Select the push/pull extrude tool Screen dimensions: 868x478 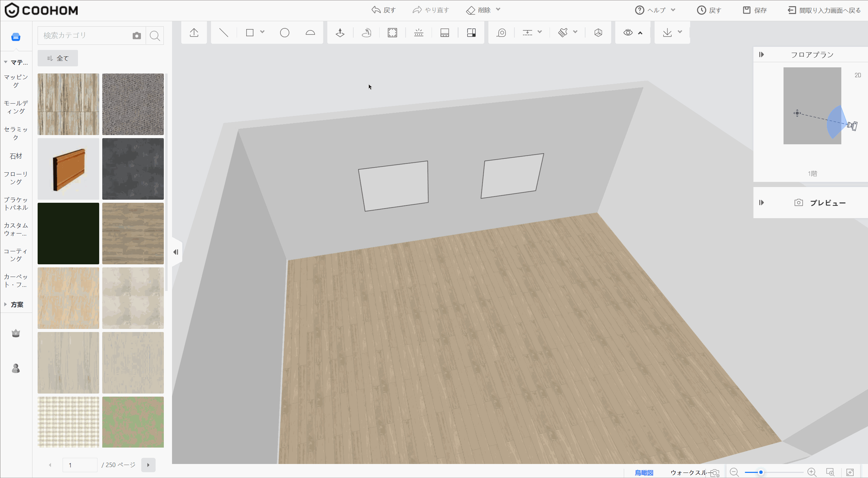340,33
